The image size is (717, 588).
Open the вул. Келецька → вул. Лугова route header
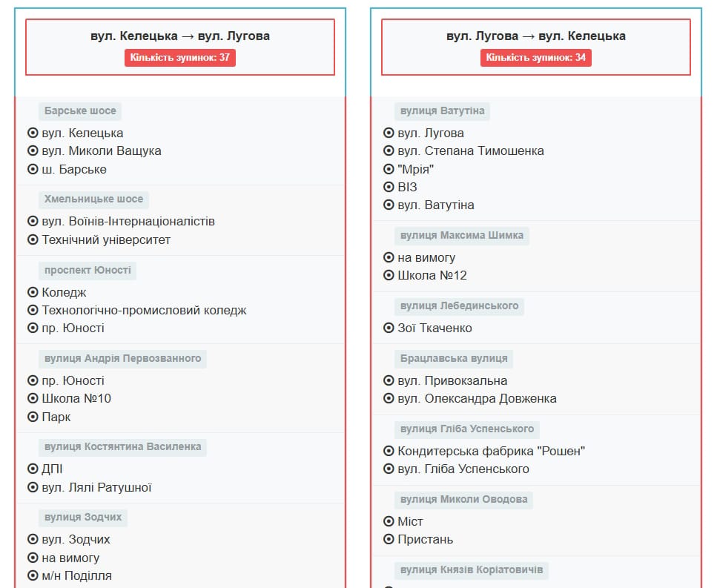pos(180,36)
